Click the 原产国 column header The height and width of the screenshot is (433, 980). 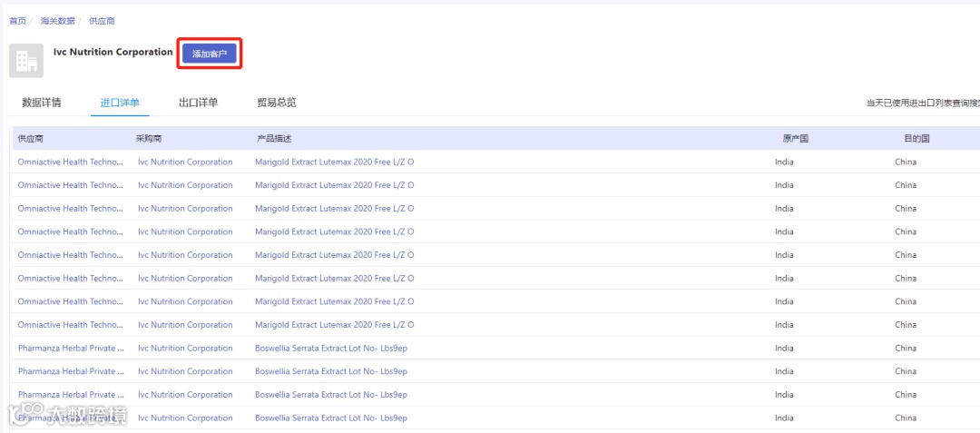pyautogui.click(x=796, y=139)
